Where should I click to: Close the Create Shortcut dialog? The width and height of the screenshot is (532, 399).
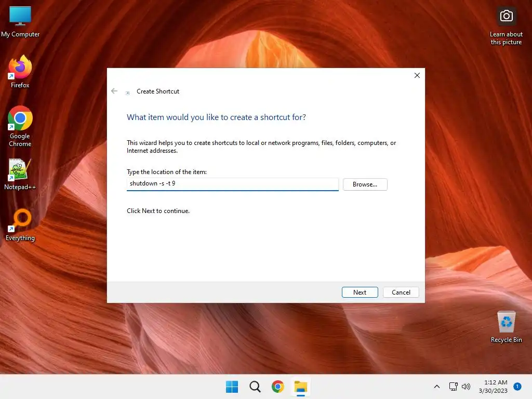tap(417, 75)
